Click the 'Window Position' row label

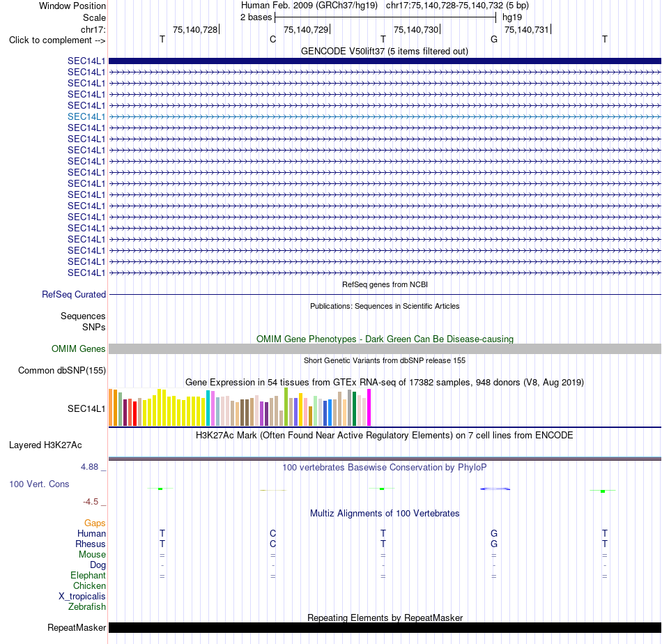[72, 6]
